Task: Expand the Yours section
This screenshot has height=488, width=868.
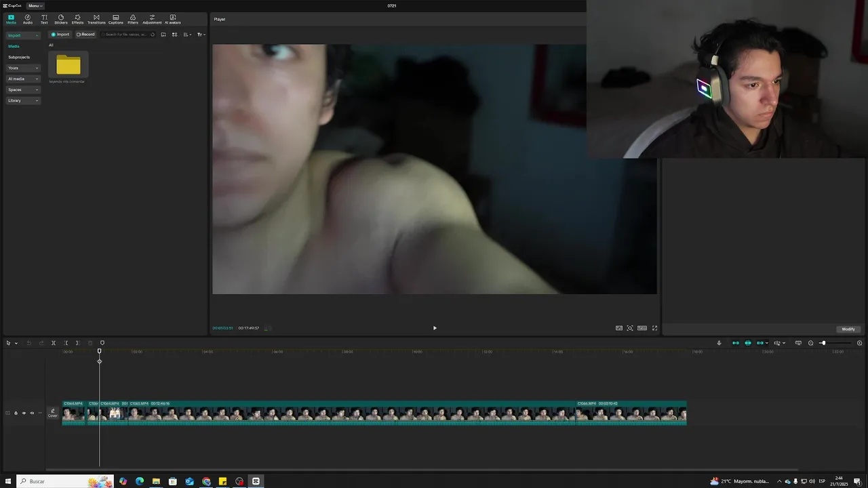Action: 23,68
